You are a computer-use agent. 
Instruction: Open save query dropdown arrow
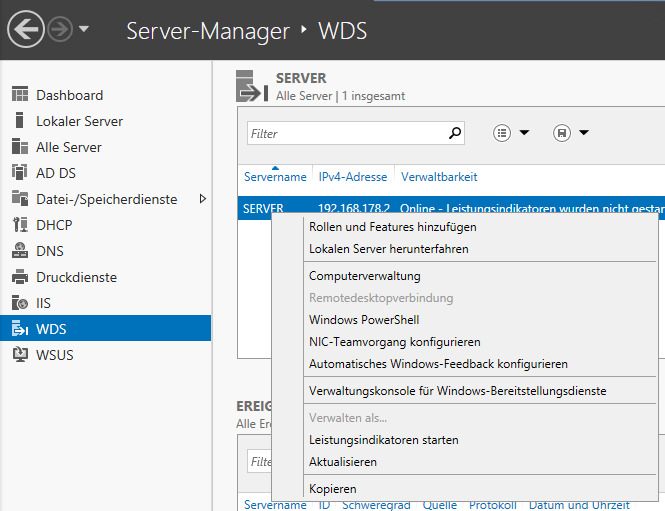point(584,133)
